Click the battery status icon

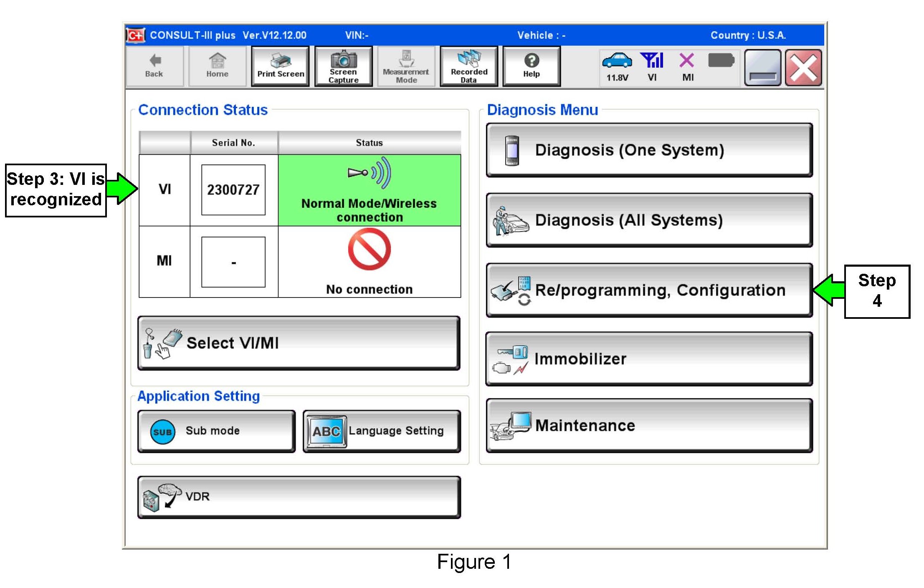click(721, 61)
